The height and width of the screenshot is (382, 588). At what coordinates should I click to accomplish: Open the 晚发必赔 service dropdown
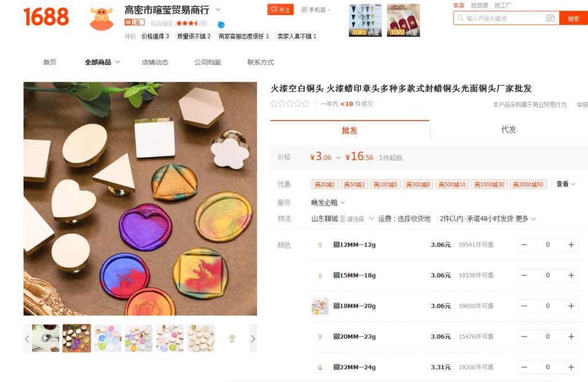tap(328, 203)
